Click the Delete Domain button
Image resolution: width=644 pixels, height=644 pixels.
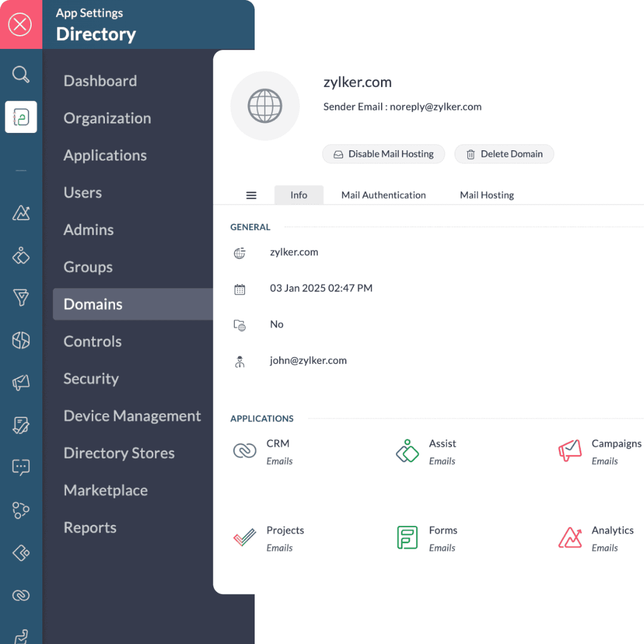pos(504,154)
